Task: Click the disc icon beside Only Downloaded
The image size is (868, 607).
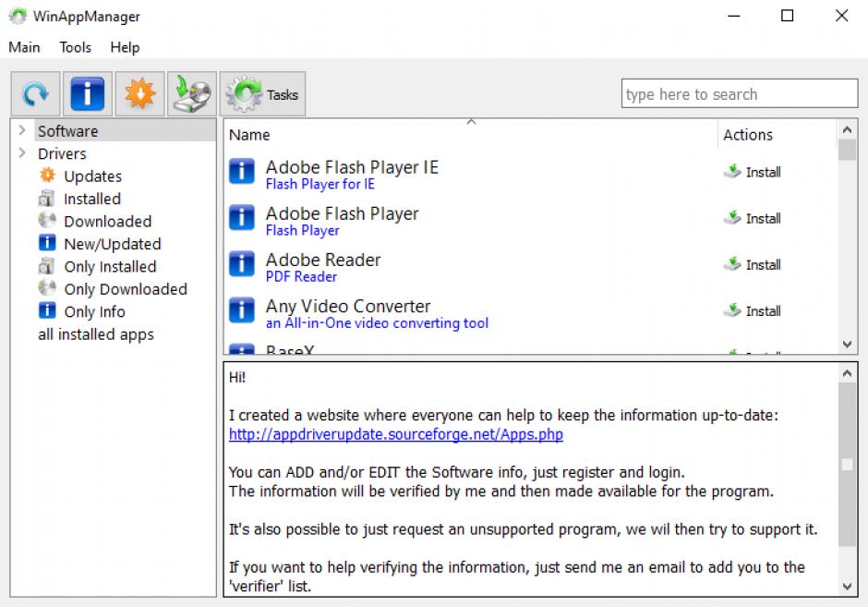Action: [x=47, y=287]
